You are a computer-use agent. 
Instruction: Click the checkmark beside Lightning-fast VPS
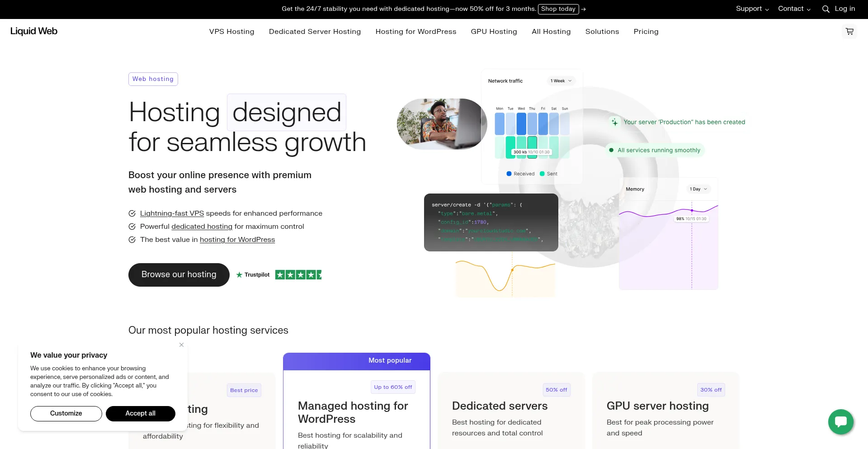click(x=132, y=213)
